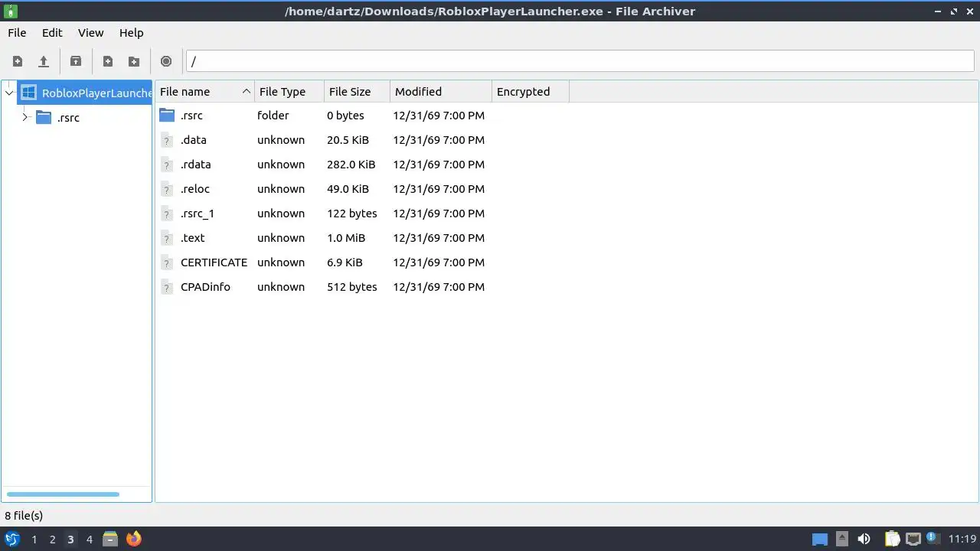Image resolution: width=980 pixels, height=551 pixels.
Task: Click the Add files toolbar icon
Action: [x=108, y=61]
